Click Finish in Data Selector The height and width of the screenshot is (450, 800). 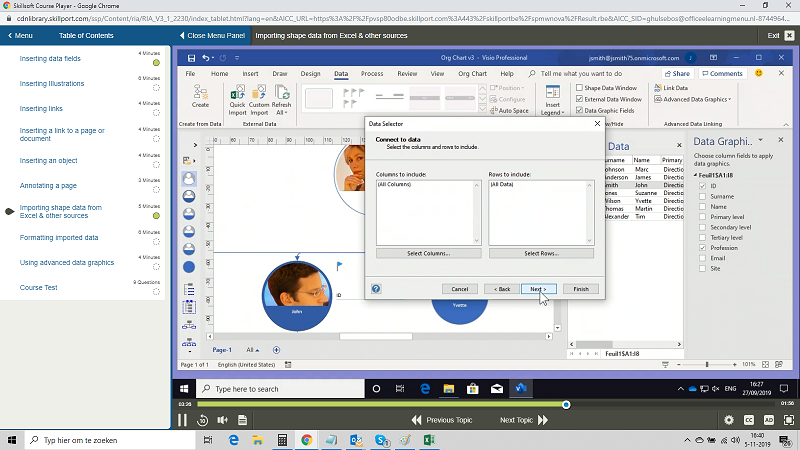[x=581, y=289]
